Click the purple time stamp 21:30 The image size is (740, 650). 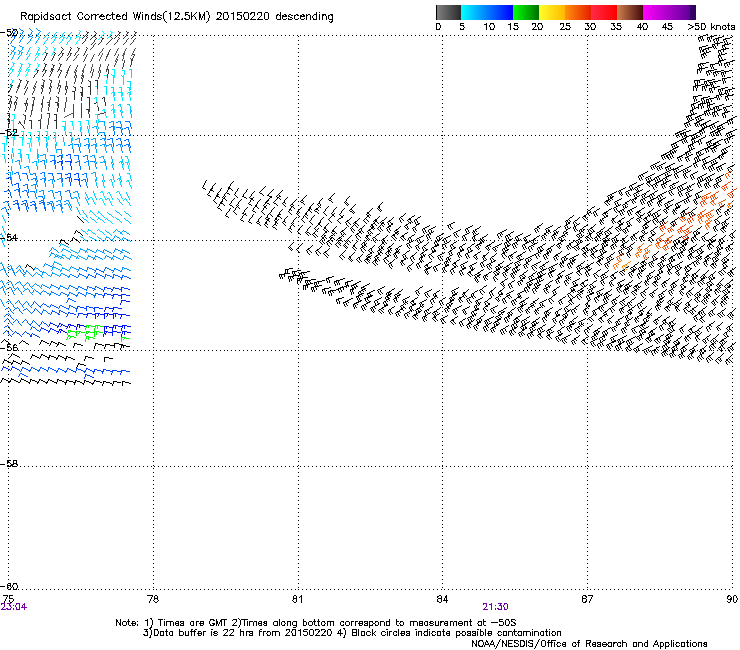tap(495, 607)
